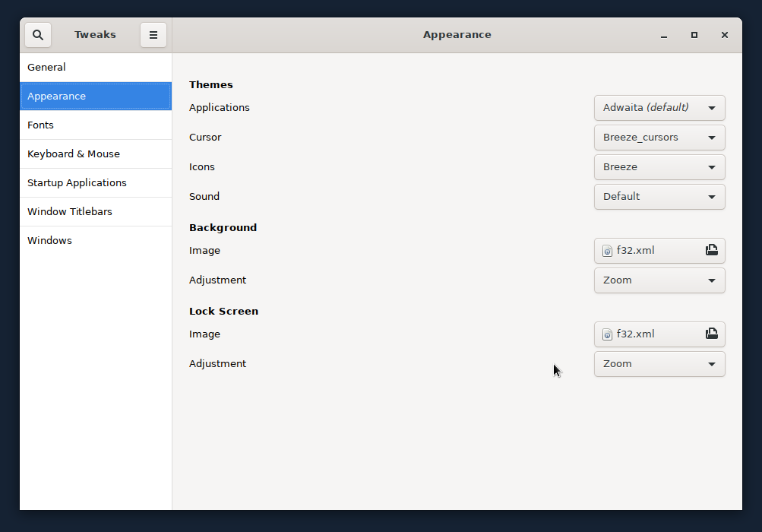Click the f32.xml file icon under Background
The height and width of the screenshot is (532, 762).
point(607,251)
